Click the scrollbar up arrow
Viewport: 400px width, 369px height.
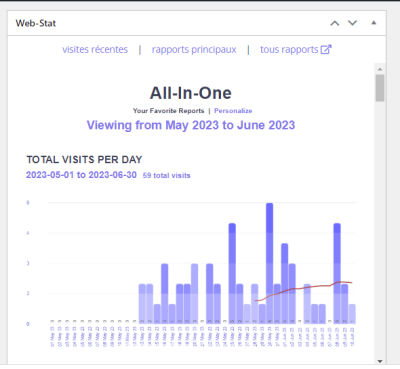(380, 69)
